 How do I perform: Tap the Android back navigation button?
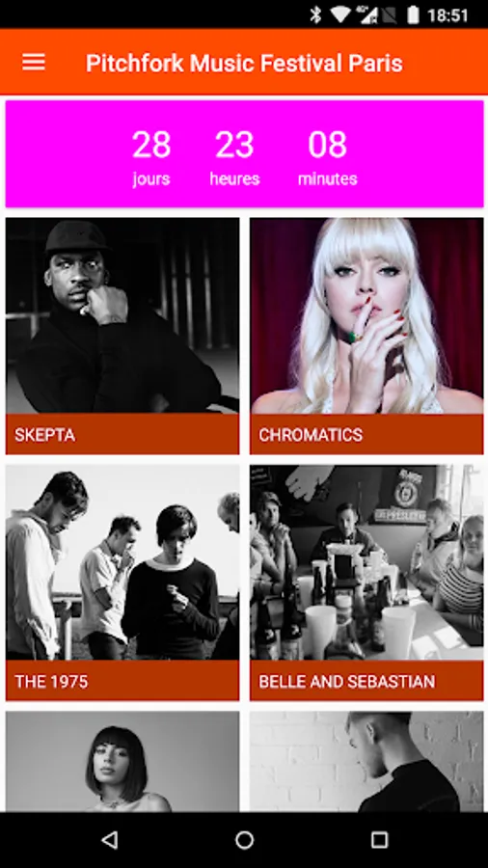tap(110, 840)
